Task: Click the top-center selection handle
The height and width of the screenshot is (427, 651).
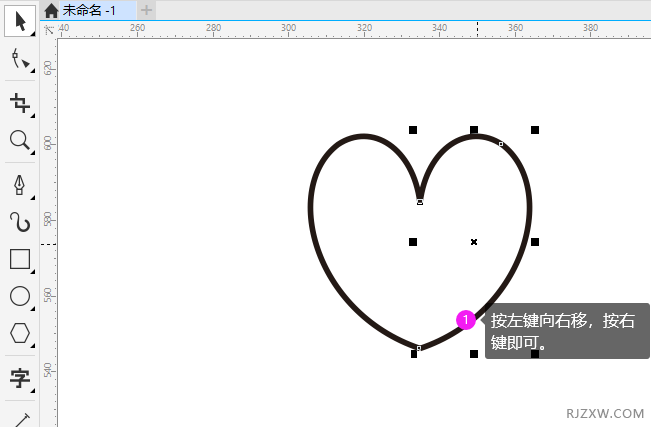Action: (x=474, y=130)
